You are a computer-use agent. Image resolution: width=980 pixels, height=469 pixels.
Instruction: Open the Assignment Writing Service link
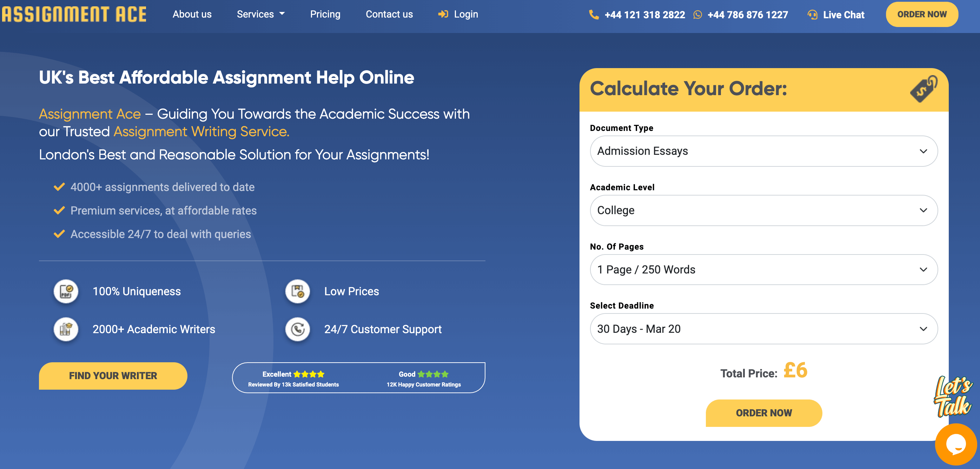point(201,132)
